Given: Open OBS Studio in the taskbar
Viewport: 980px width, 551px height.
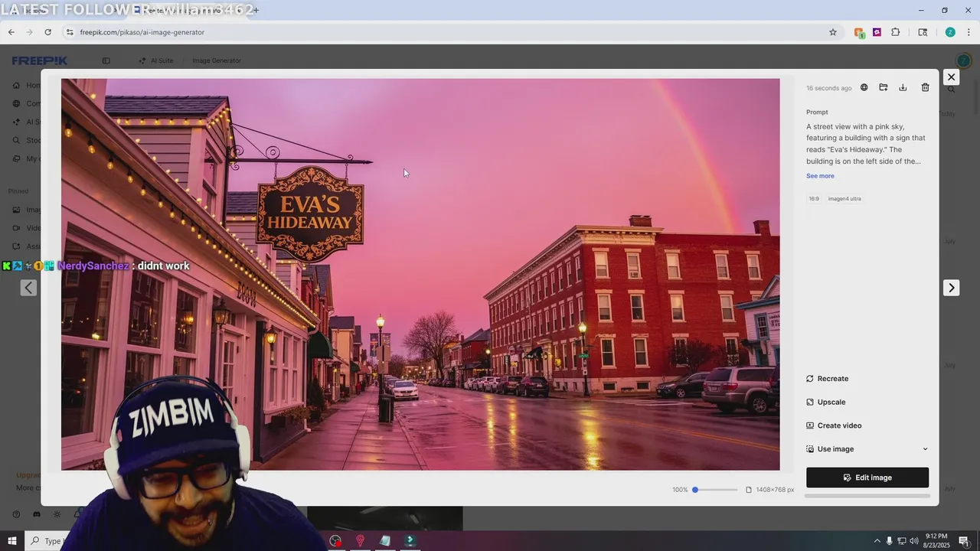Looking at the screenshot, I should pyautogui.click(x=335, y=541).
